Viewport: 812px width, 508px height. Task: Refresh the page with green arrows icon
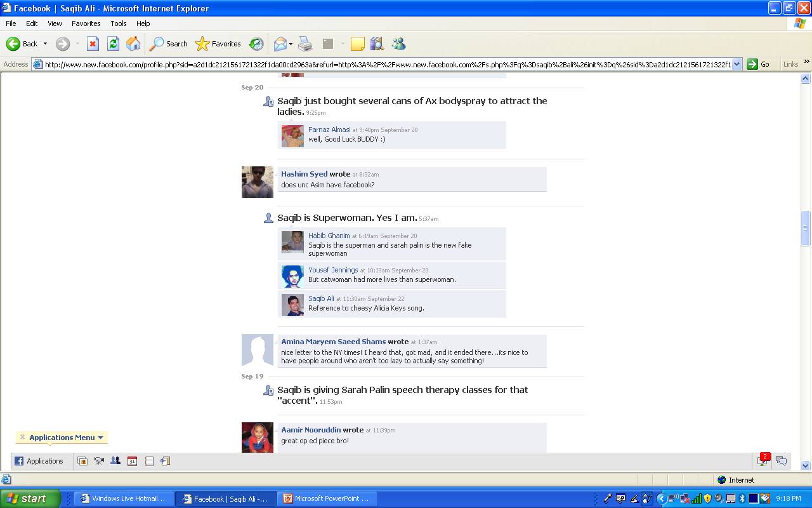[113, 44]
